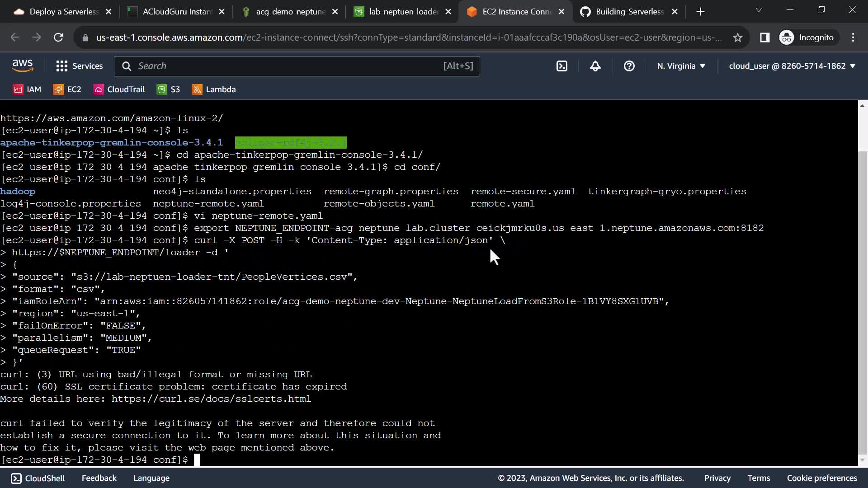Click the AWS logo home icon

[x=23, y=66]
